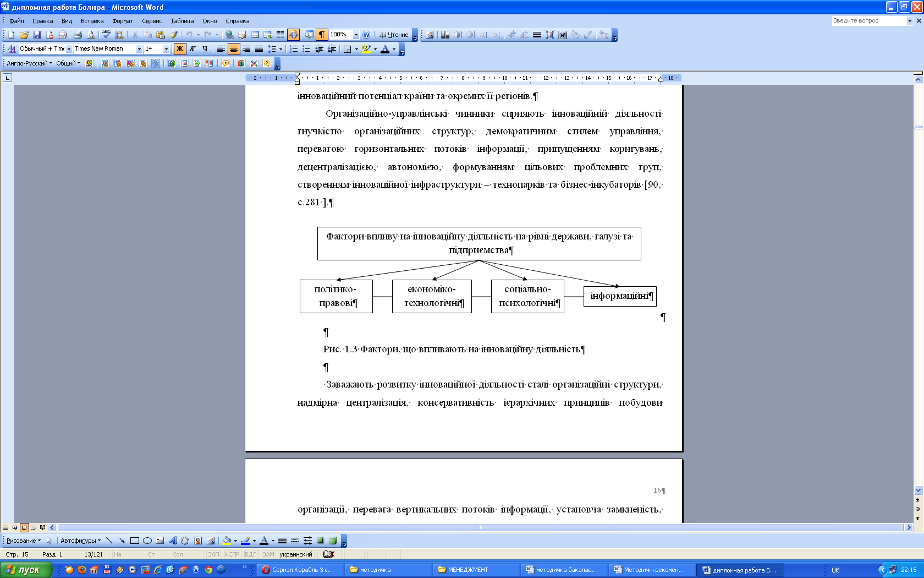The image size is (924, 578).
Task: Open the Таблица menu
Action: point(182,21)
